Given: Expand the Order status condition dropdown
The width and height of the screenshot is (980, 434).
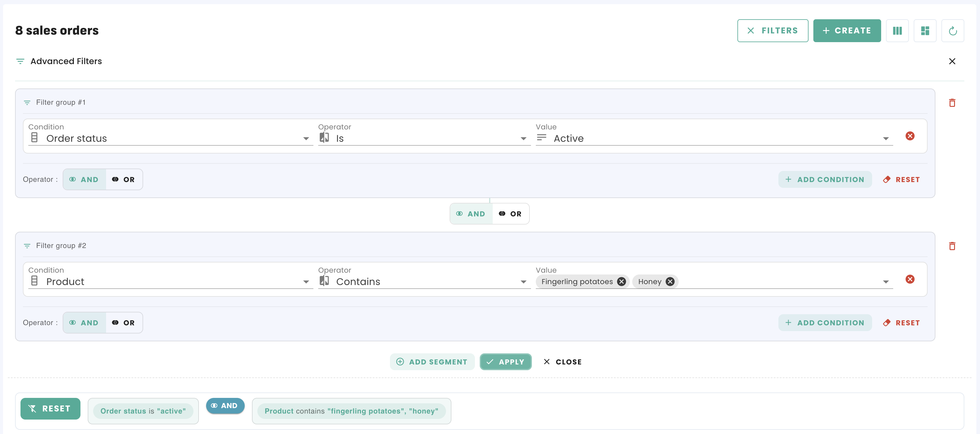Looking at the screenshot, I should click(306, 139).
